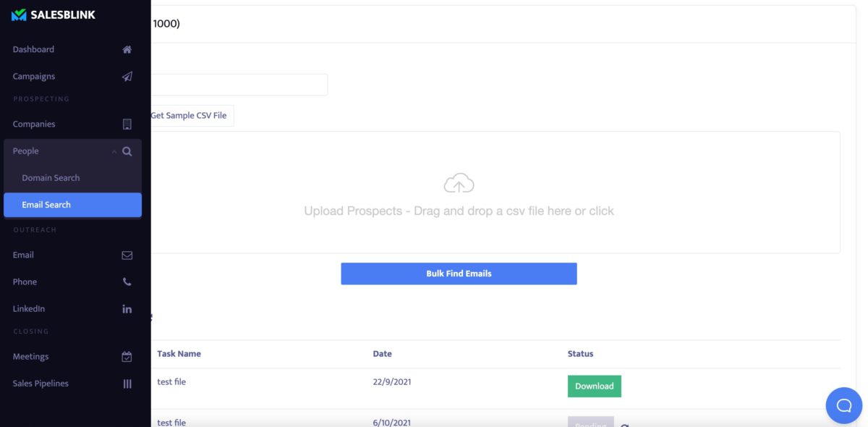Click the Companies book icon

(x=127, y=124)
